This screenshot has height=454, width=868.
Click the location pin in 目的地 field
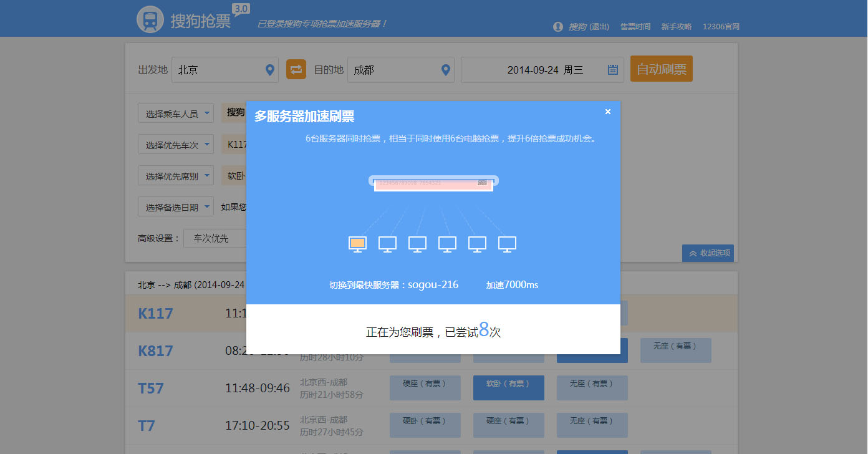point(445,70)
